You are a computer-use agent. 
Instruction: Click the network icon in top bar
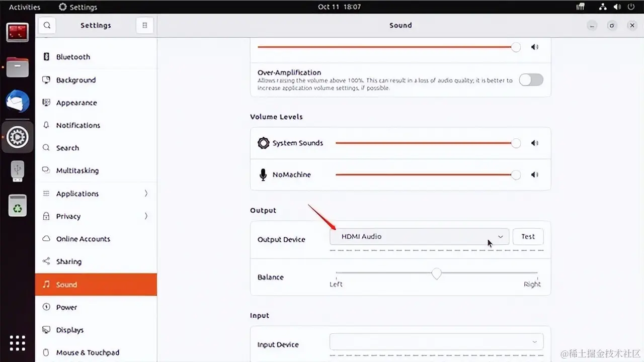(603, 7)
